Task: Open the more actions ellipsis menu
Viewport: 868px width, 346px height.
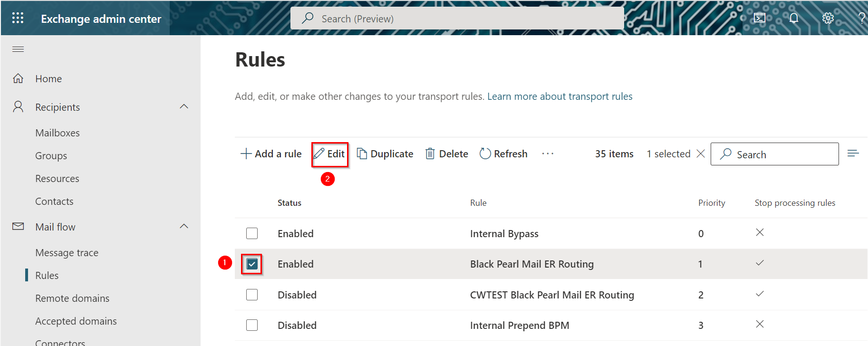Action: (548, 154)
